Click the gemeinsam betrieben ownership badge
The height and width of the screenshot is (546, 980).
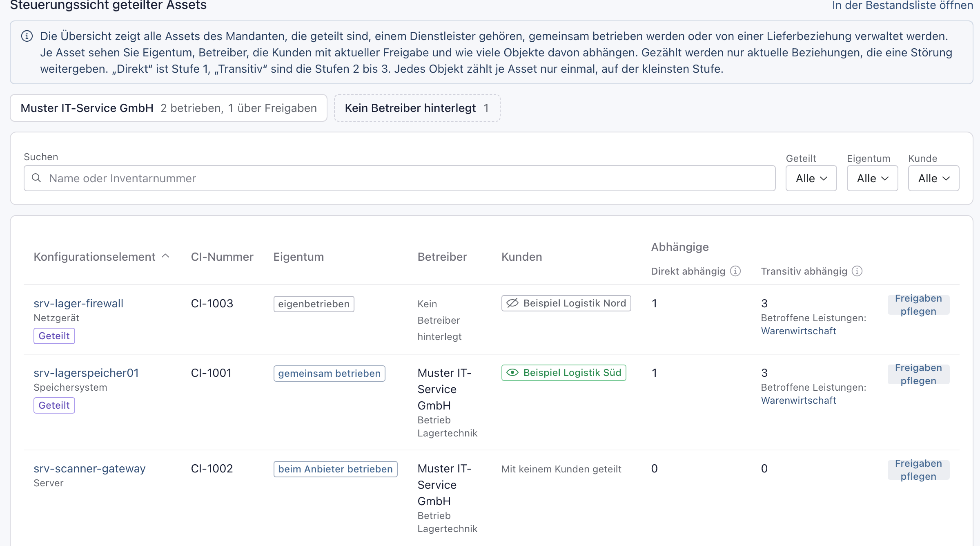click(x=330, y=374)
